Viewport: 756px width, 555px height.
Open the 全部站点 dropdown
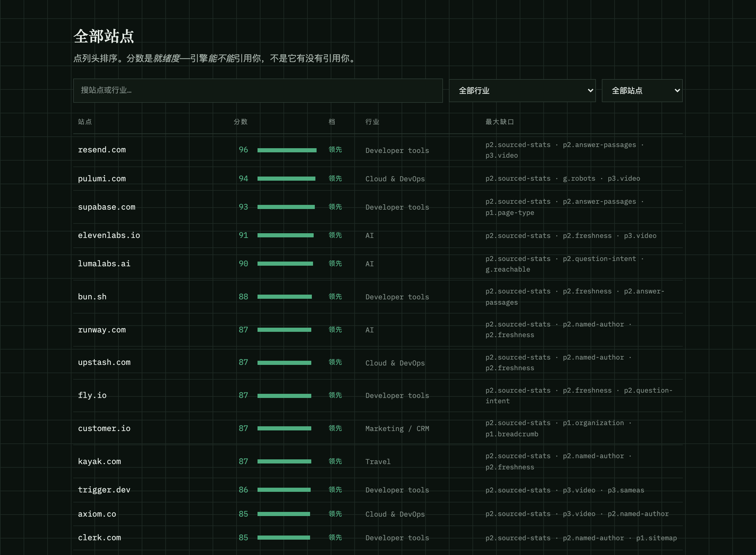pyautogui.click(x=642, y=90)
